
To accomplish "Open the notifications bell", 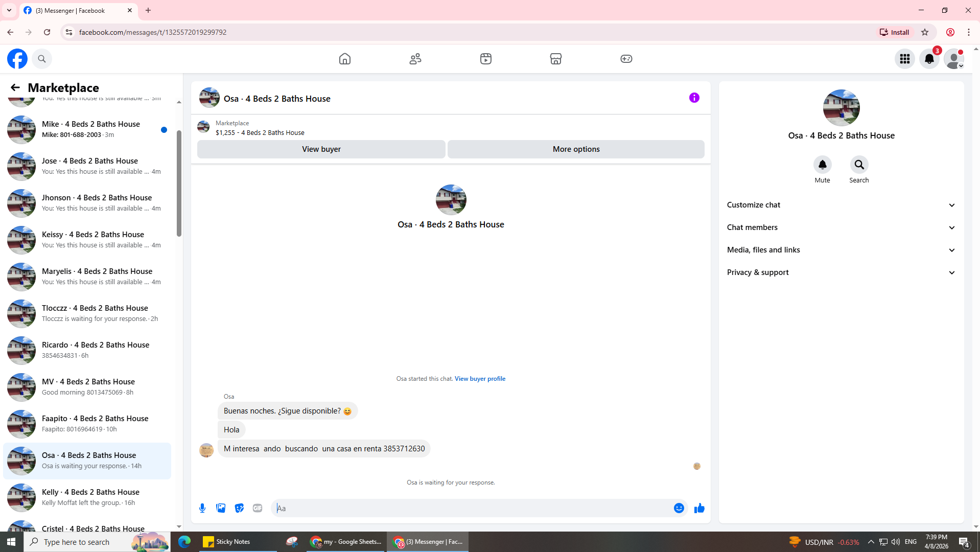I will click(x=929, y=59).
